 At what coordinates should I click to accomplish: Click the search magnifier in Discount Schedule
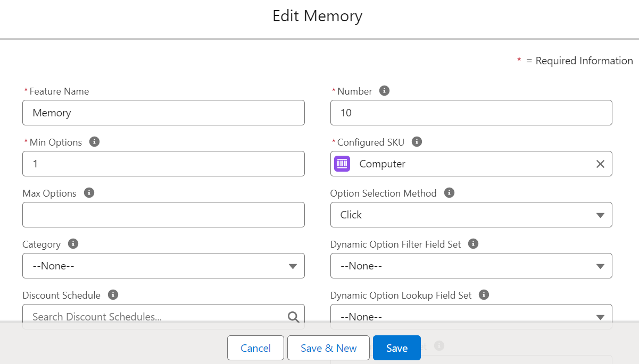293,317
